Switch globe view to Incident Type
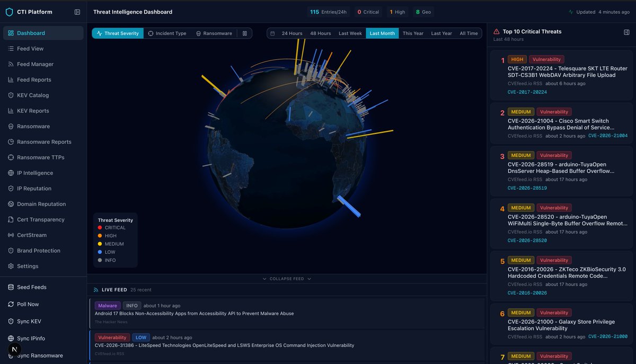Image resolution: width=636 pixels, height=364 pixels. coord(167,33)
